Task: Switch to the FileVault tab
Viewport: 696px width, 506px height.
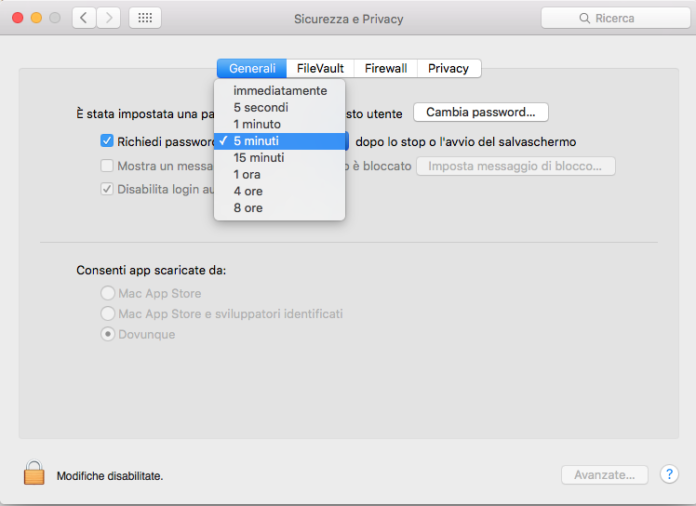Action: [320, 68]
